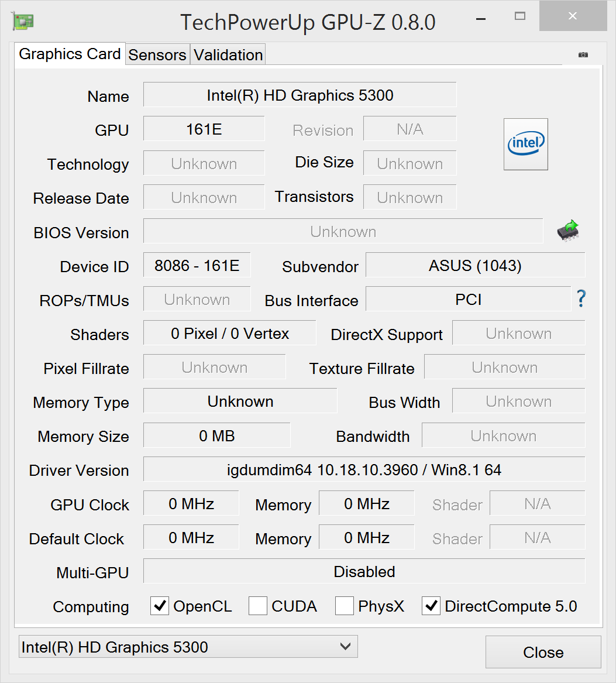Click the BIOS save chip icon
The height and width of the screenshot is (683, 616).
tap(567, 231)
